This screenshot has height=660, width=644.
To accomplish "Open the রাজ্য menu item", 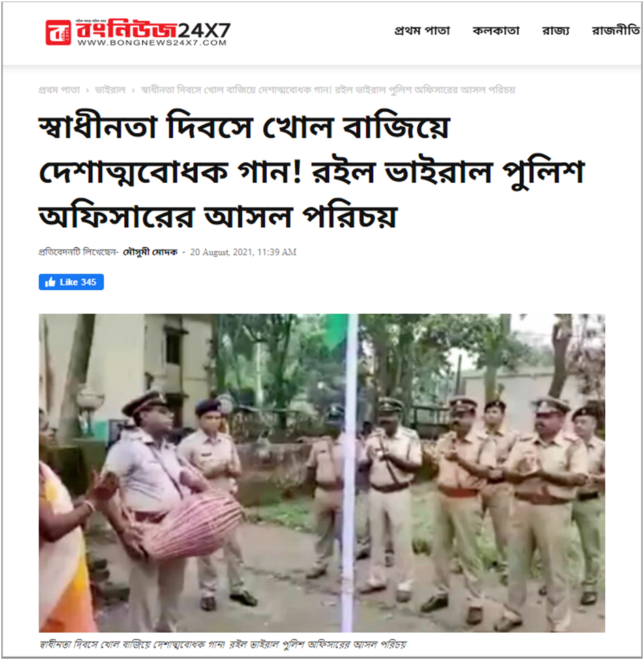I will [x=555, y=31].
